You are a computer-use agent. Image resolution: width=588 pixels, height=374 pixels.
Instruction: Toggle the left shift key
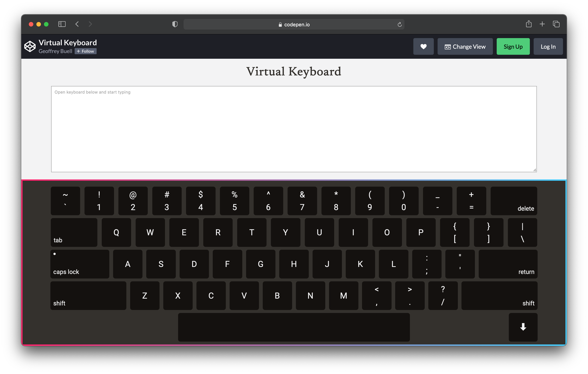[x=88, y=296]
